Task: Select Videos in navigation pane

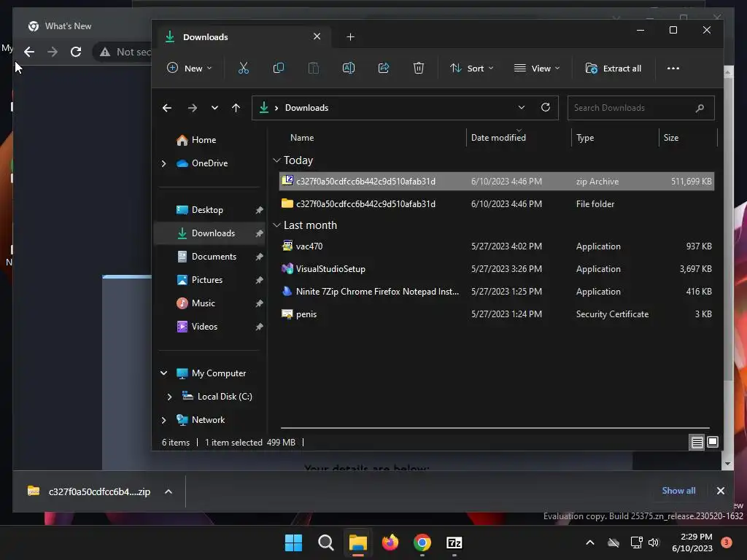Action: [204, 327]
